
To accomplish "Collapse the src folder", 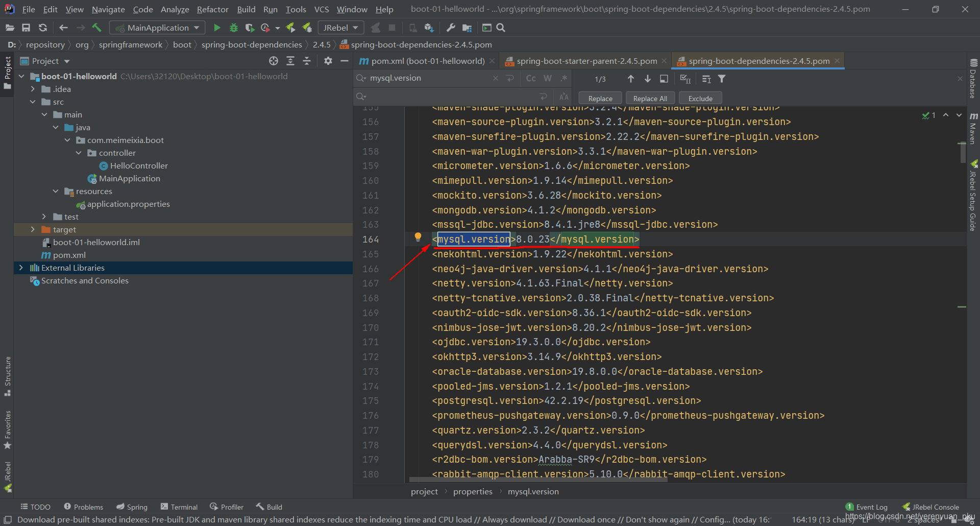I will [33, 102].
